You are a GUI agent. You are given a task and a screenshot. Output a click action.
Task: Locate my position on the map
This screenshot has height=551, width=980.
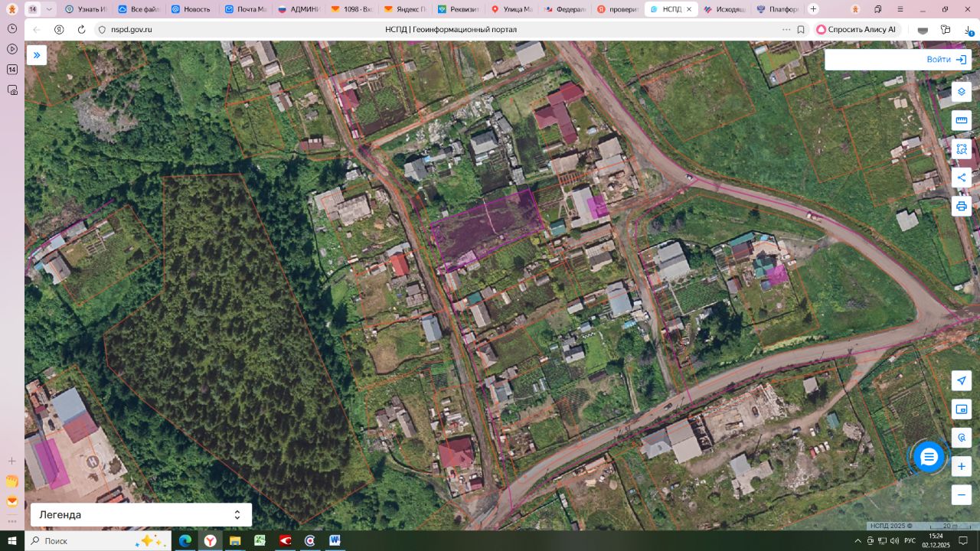(x=962, y=380)
